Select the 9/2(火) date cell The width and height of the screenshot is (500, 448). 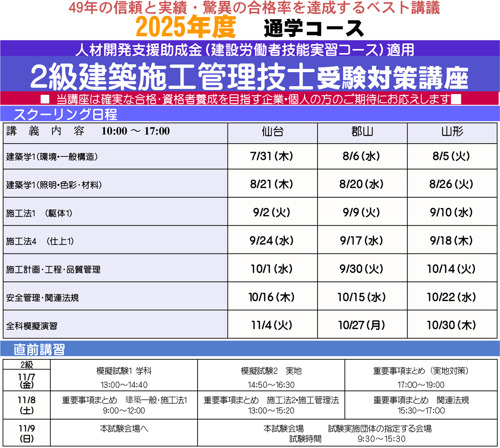pyautogui.click(x=272, y=212)
